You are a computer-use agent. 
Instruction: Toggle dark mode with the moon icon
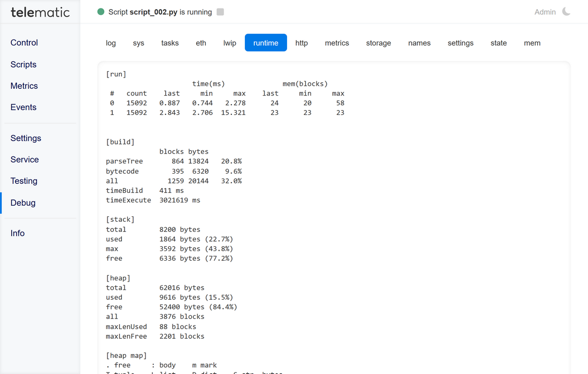click(x=566, y=12)
